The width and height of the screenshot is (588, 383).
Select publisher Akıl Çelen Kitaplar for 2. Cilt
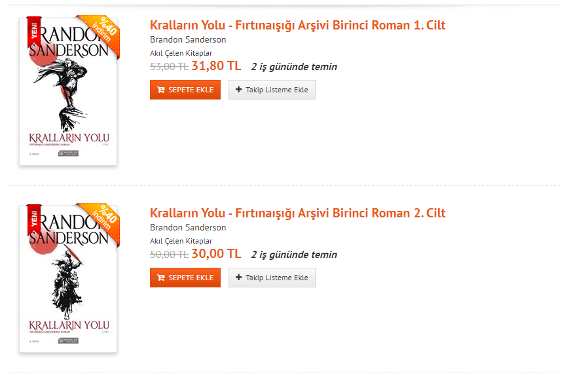181,241
